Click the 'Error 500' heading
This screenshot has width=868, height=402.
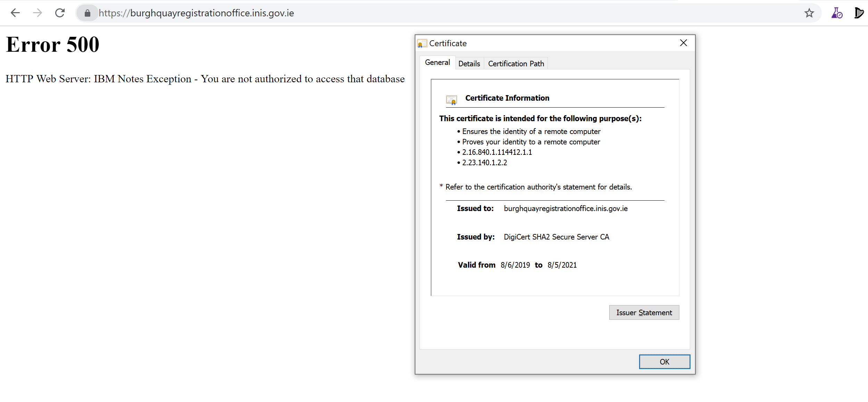(x=53, y=45)
